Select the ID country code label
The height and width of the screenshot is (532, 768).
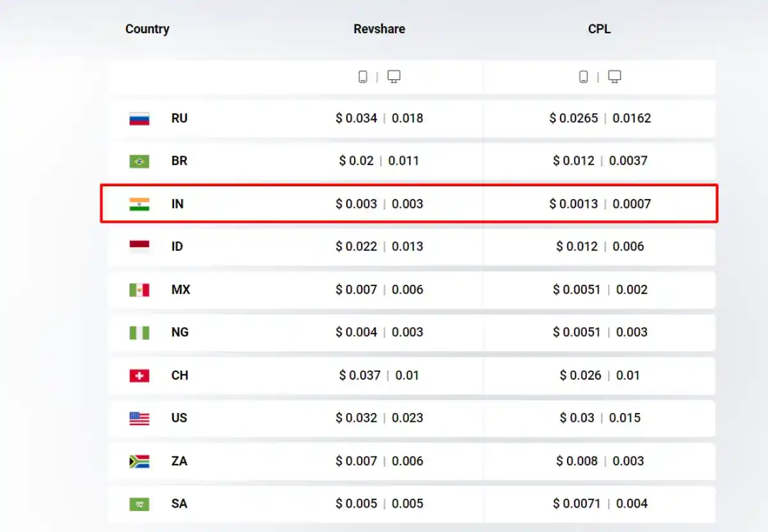(177, 246)
